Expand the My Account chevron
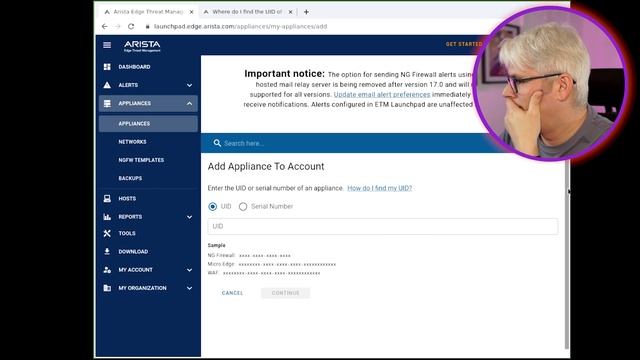The image size is (640, 360). 189,270
